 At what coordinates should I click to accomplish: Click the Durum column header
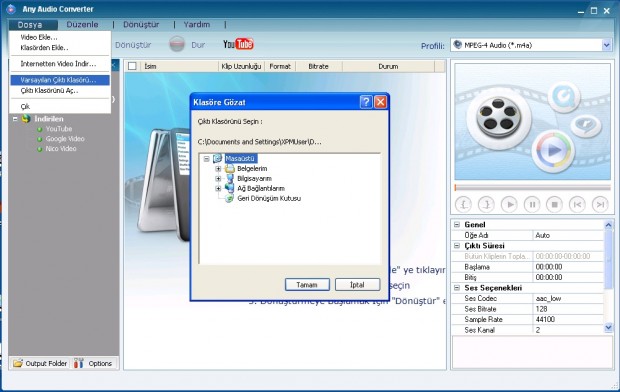[388, 66]
